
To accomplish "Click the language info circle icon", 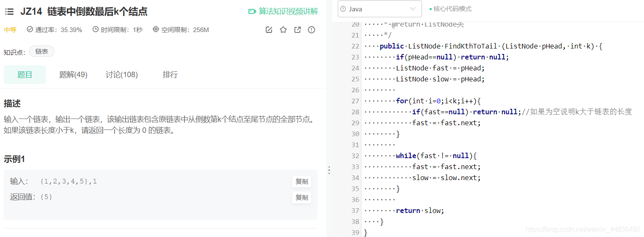I will point(343,9).
